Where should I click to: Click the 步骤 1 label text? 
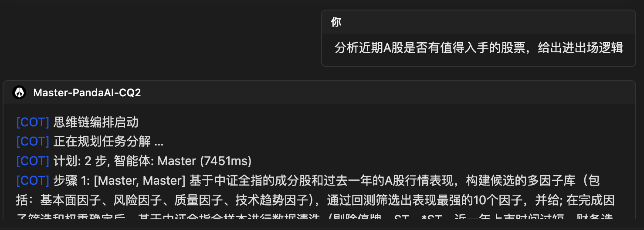[71, 180]
